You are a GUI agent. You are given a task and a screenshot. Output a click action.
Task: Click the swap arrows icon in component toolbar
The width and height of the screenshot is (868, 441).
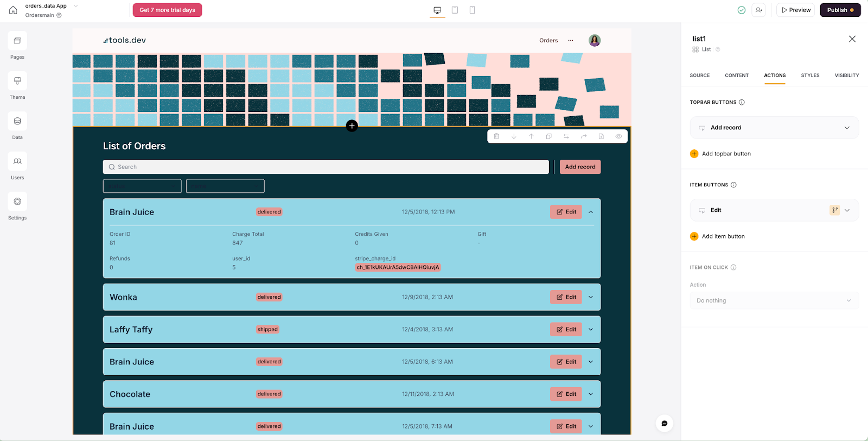tap(566, 136)
